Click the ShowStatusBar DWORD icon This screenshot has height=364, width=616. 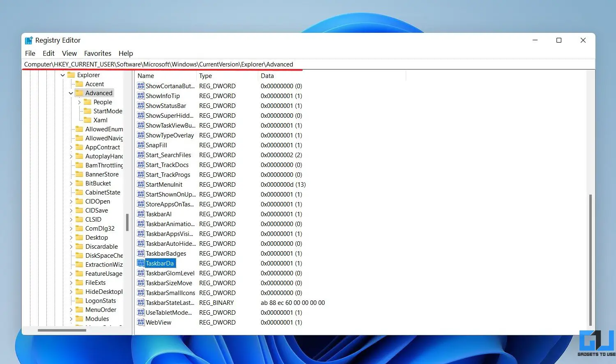click(141, 105)
